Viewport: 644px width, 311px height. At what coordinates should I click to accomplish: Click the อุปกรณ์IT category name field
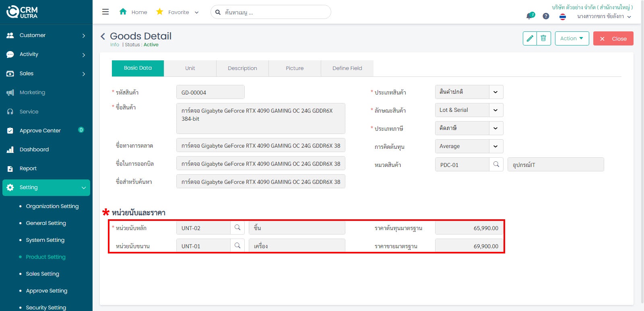555,165
